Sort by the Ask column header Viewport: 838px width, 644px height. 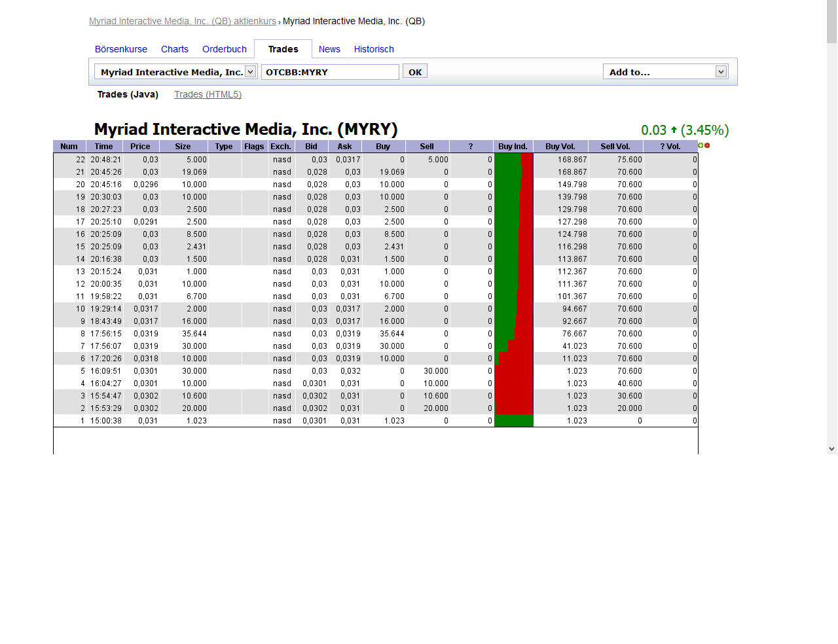(x=345, y=147)
